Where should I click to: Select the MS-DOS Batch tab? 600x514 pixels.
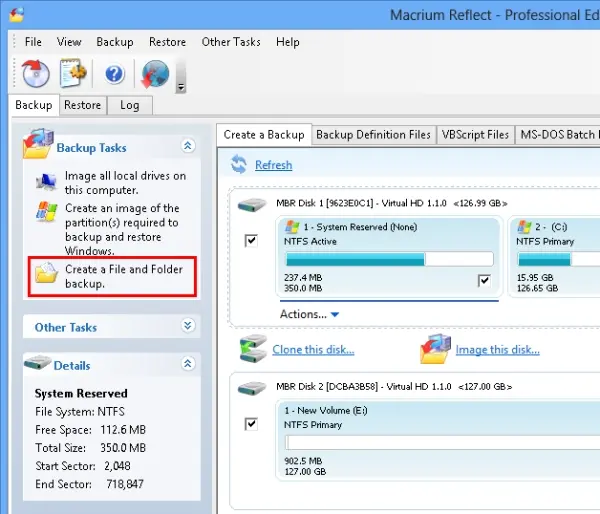point(558,135)
